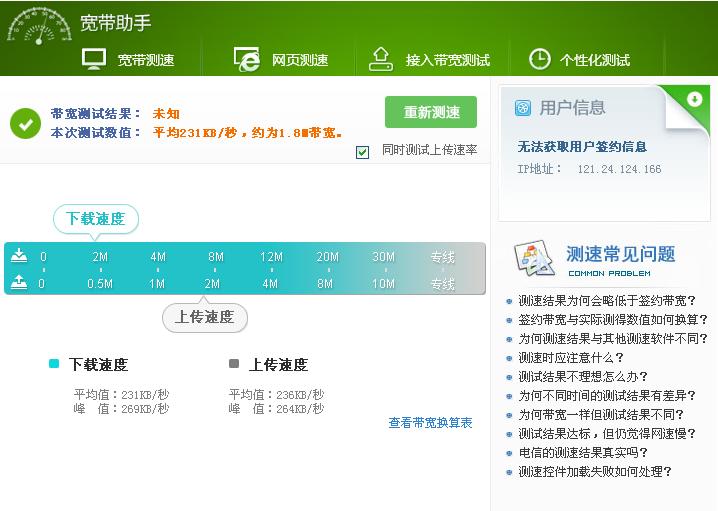Image resolution: width=718 pixels, height=511 pixels.
Task: Click the 宽带助手 application title
Action: 115,22
